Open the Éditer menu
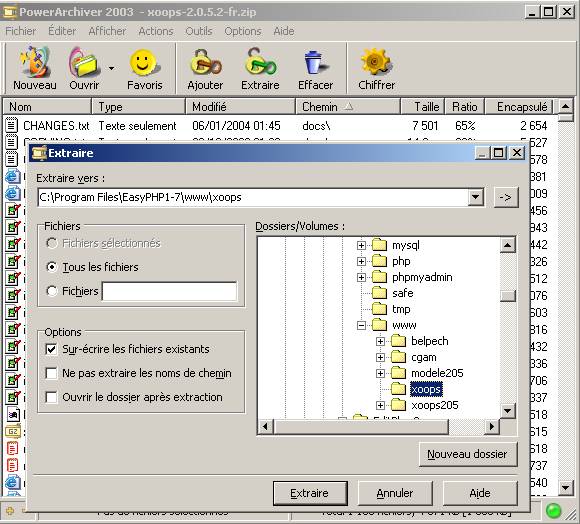 pyautogui.click(x=62, y=31)
